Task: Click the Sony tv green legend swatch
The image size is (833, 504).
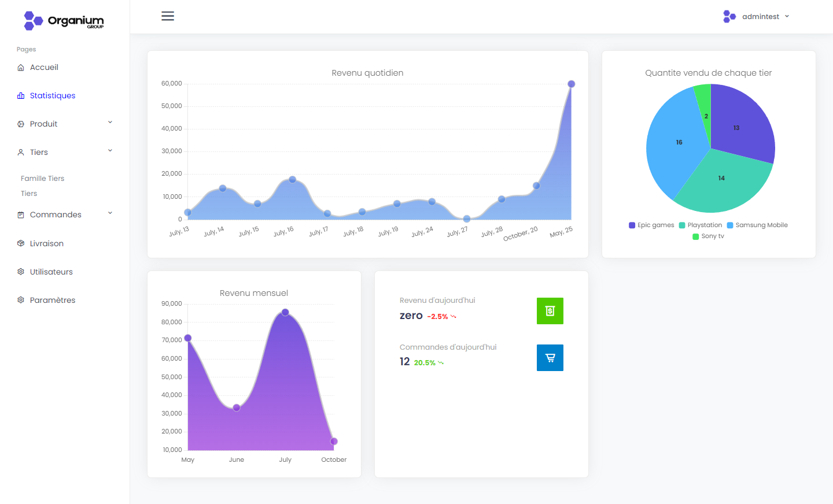Action: click(x=696, y=236)
